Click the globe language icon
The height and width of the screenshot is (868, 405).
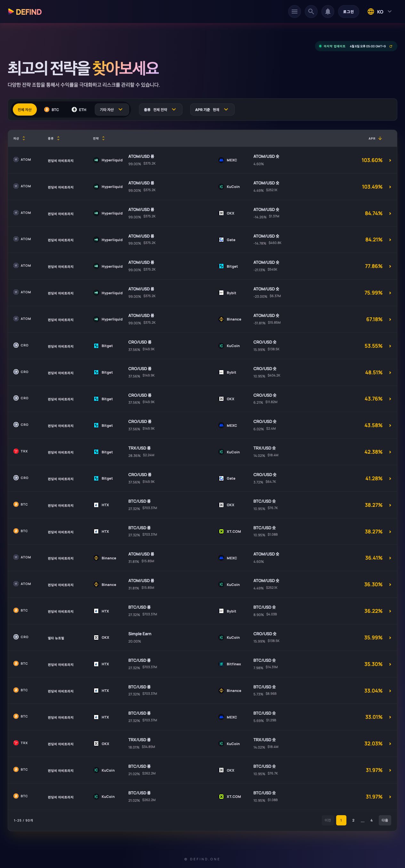371,12
